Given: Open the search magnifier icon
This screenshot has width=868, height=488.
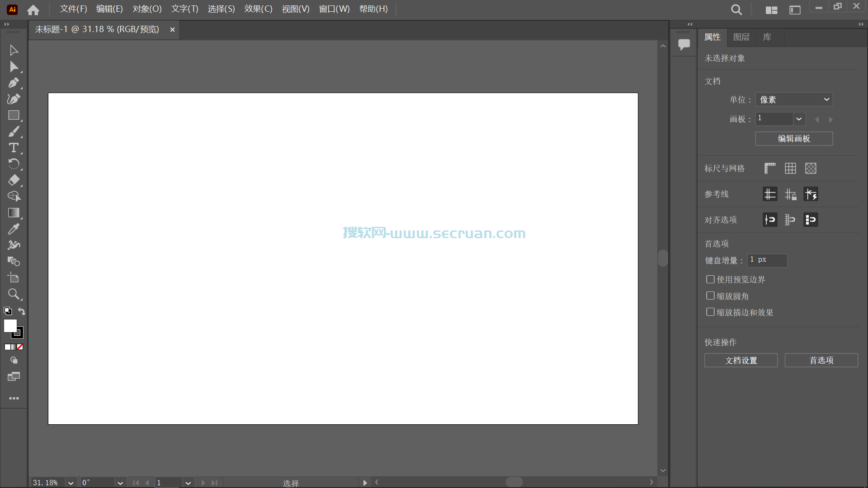Looking at the screenshot, I should click(736, 9).
